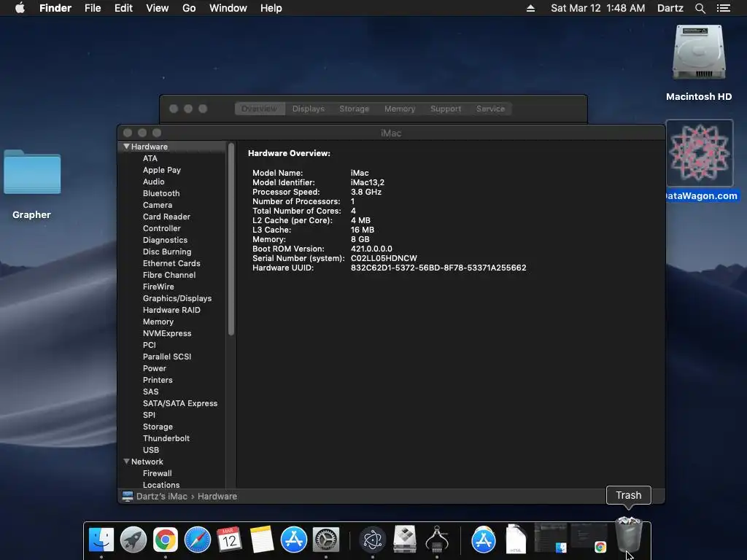Viewport: 747px width, 560px height.
Task: Open Finder from the dock
Action: (x=101, y=540)
